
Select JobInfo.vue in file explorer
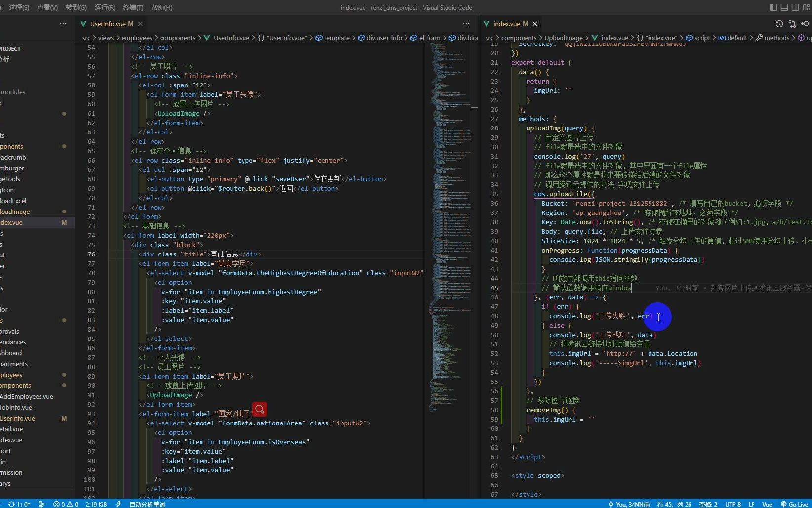pyautogui.click(x=16, y=407)
